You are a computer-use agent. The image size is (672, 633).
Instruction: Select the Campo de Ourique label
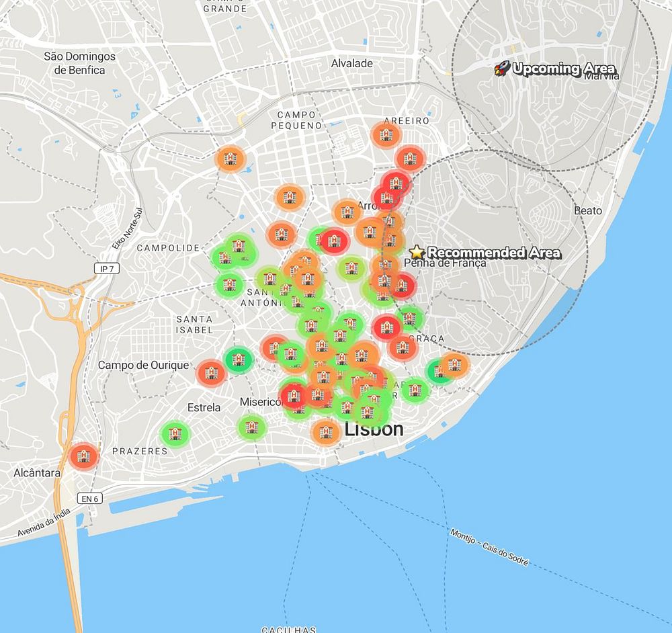click(x=143, y=365)
